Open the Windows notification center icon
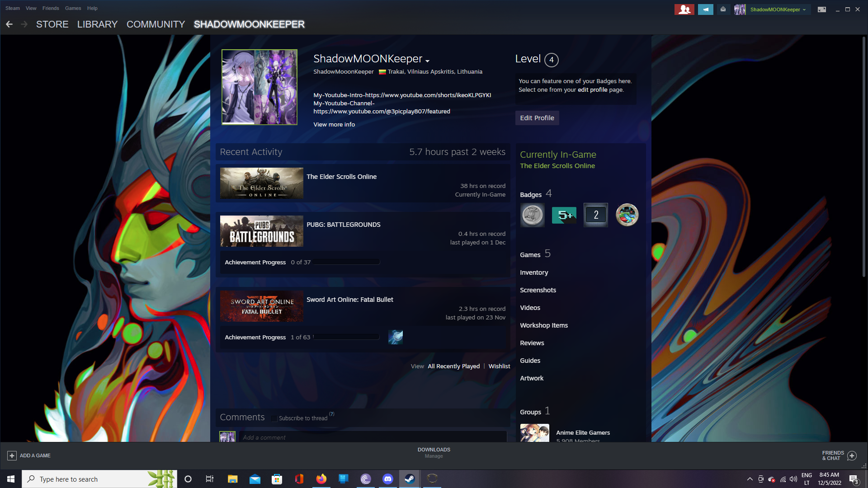Screen dimensions: 868x488 point(854,479)
